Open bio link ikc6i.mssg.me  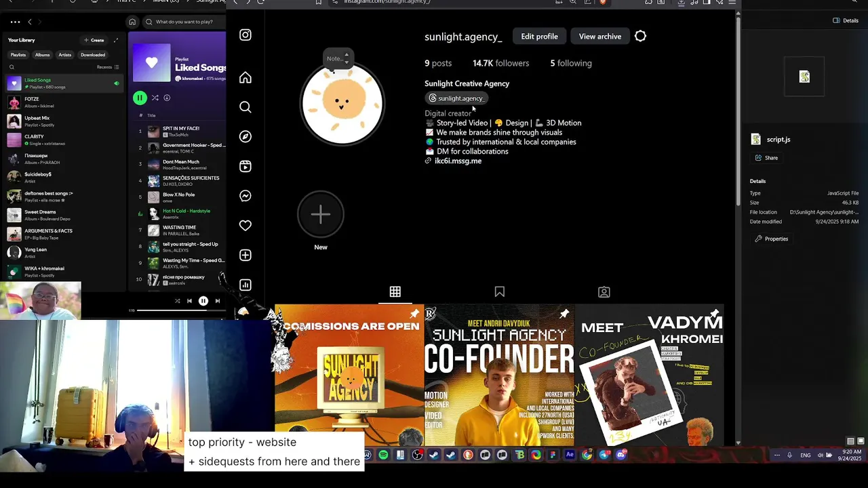458,161
